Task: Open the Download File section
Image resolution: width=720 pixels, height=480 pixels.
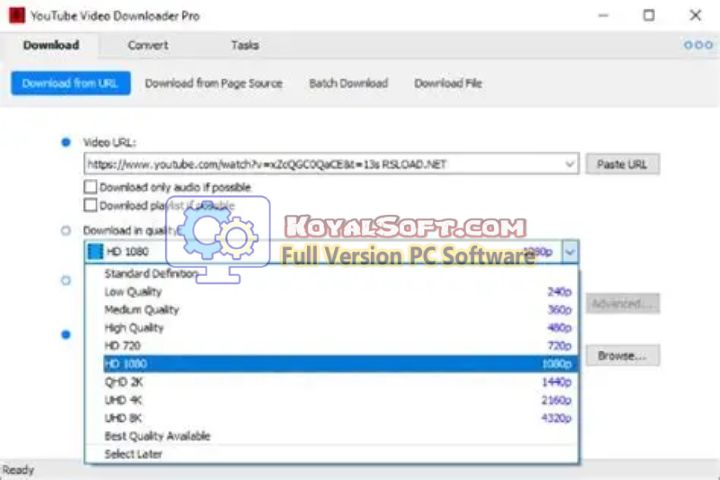Action: [x=448, y=83]
